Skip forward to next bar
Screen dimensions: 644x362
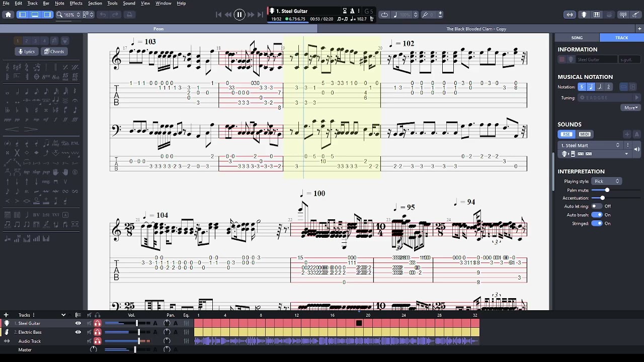(251, 15)
